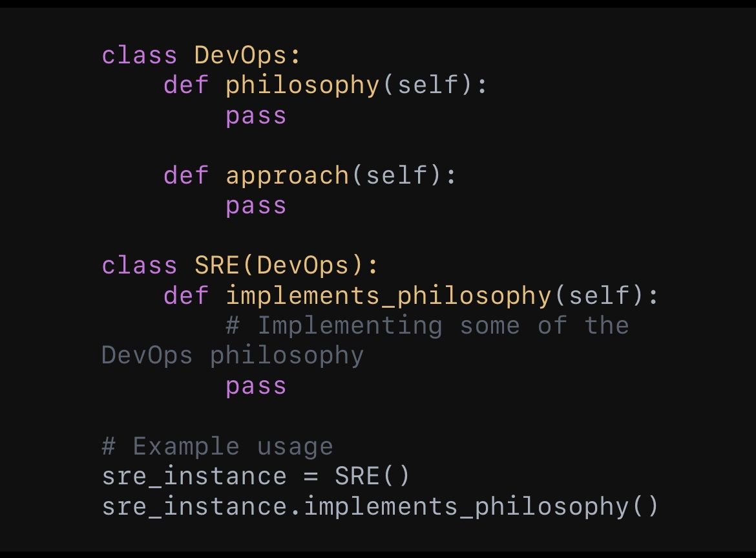Select the DevOps class name
The image size is (756, 558).
tap(241, 56)
